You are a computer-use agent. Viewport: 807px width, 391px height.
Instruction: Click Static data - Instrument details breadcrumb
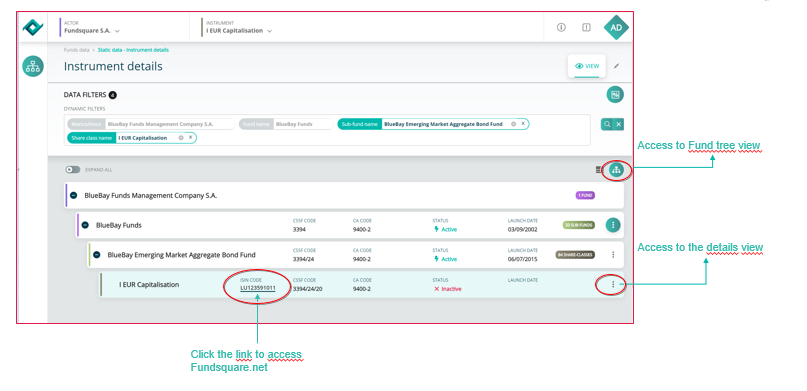133,50
